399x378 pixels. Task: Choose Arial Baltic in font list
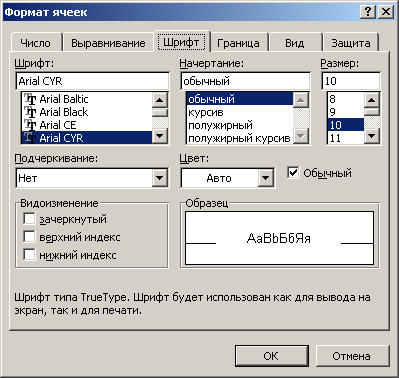87,99
